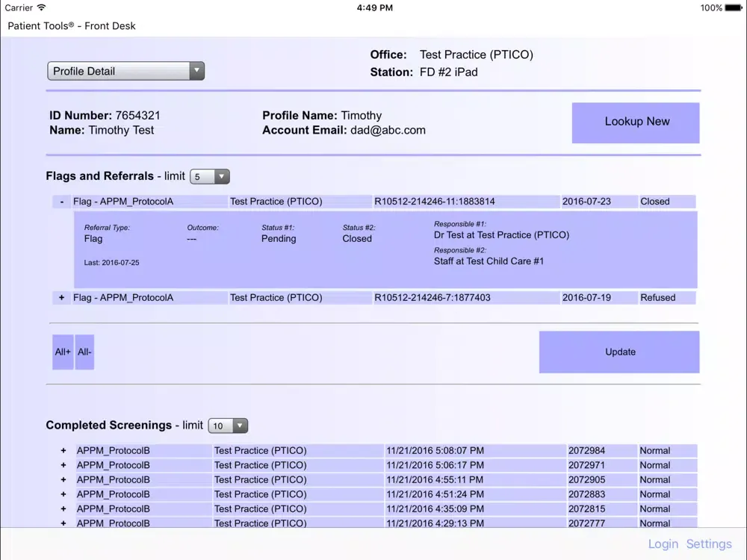Tap the 4:49 PM clock
The width and height of the screenshot is (747, 560).
pos(374,7)
